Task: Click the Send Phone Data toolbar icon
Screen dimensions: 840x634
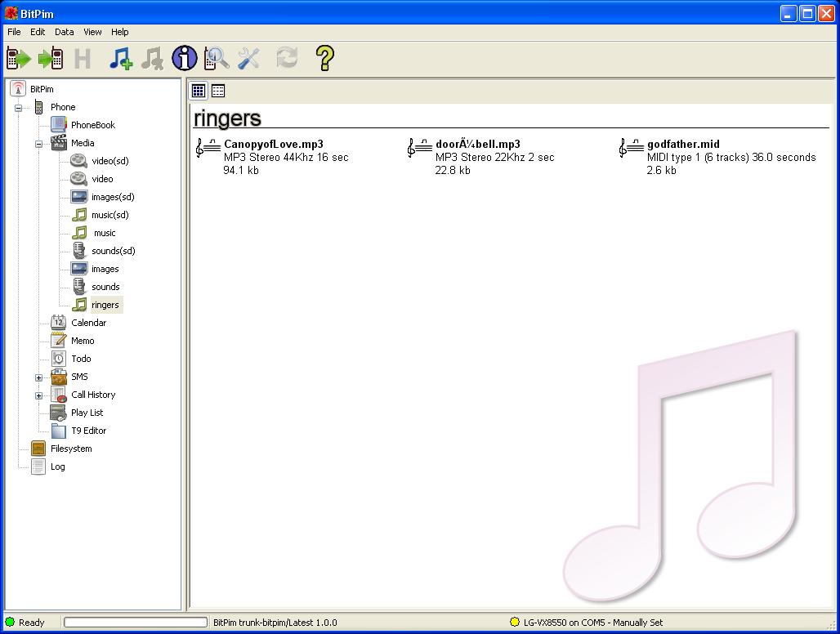Action: [x=51, y=58]
